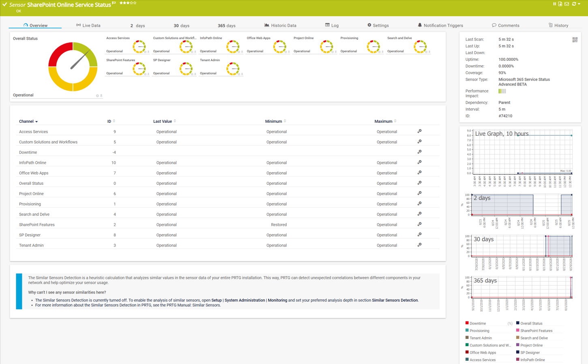Image resolution: width=588 pixels, height=364 pixels.
Task: Toggle sorting via the Channel column arrow
Action: [36, 121]
